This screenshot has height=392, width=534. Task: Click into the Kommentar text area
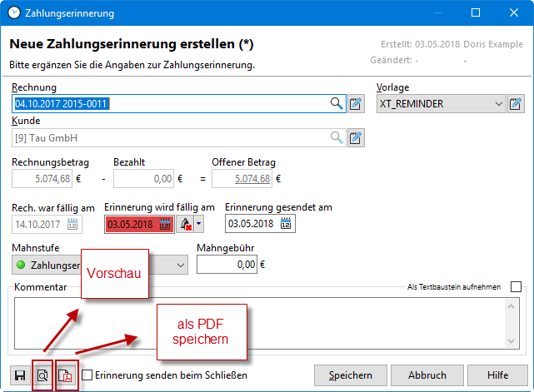click(x=260, y=323)
